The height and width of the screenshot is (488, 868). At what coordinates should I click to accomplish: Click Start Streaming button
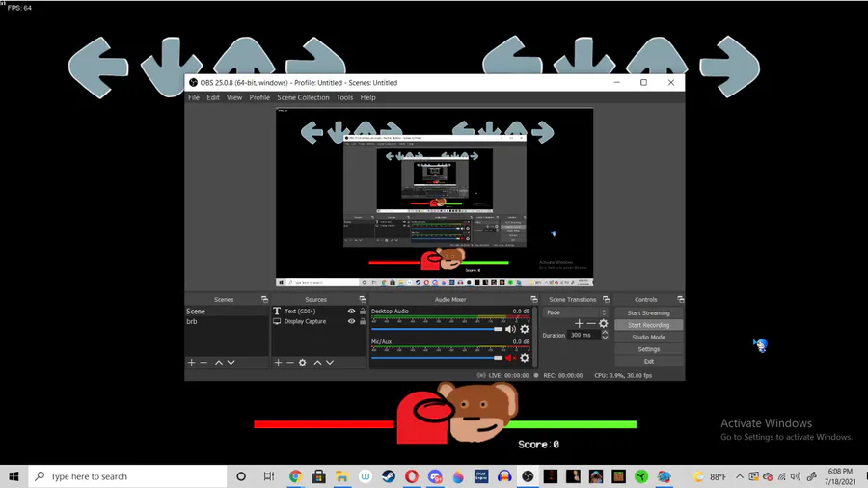(648, 313)
